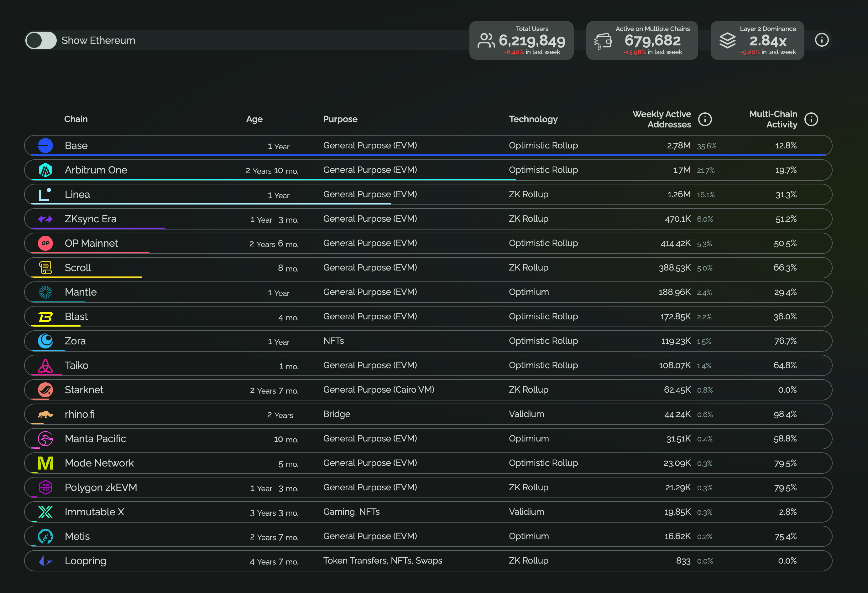Select the Loopring chain name

pos(86,561)
